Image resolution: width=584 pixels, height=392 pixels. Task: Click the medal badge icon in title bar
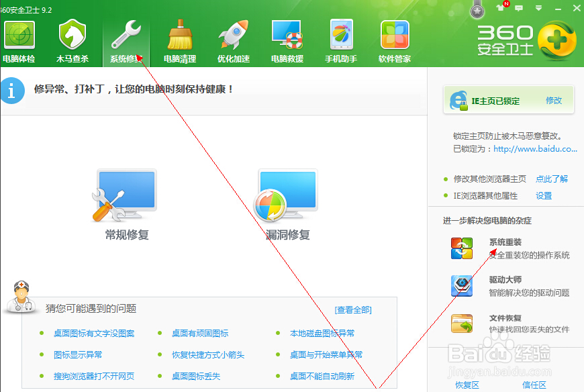pos(477,9)
